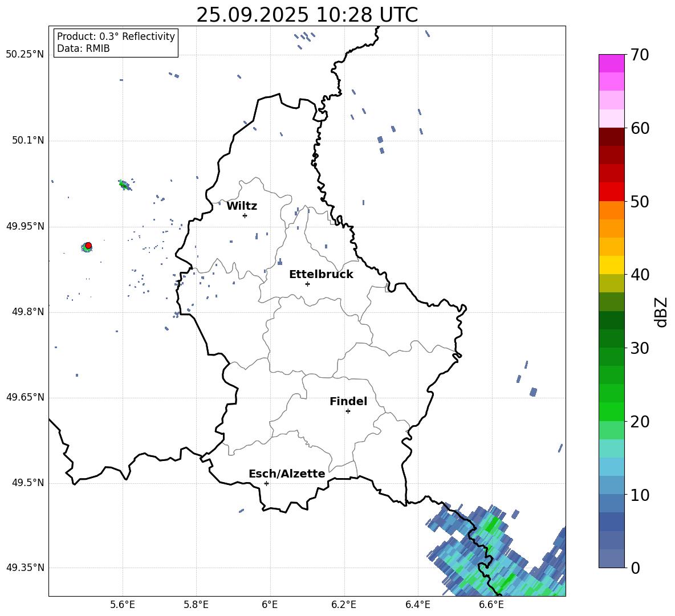The width and height of the screenshot is (675, 616).
Task: Click the Wiltz cross marker
Action: tap(245, 215)
